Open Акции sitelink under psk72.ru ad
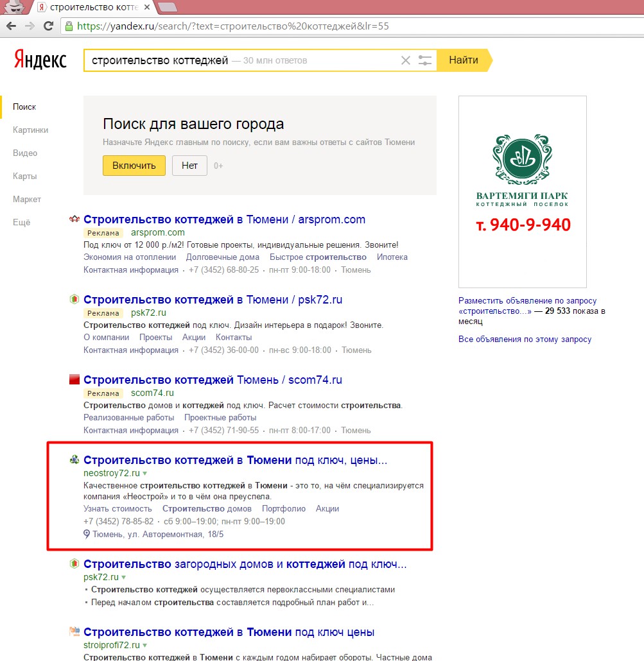The width and height of the screenshot is (644, 661). [193, 338]
